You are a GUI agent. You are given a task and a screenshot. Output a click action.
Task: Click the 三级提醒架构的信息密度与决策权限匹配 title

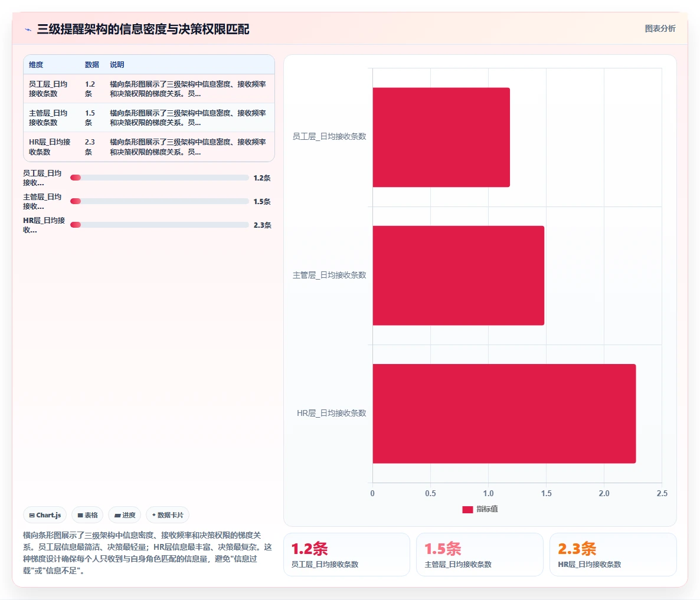pos(143,29)
